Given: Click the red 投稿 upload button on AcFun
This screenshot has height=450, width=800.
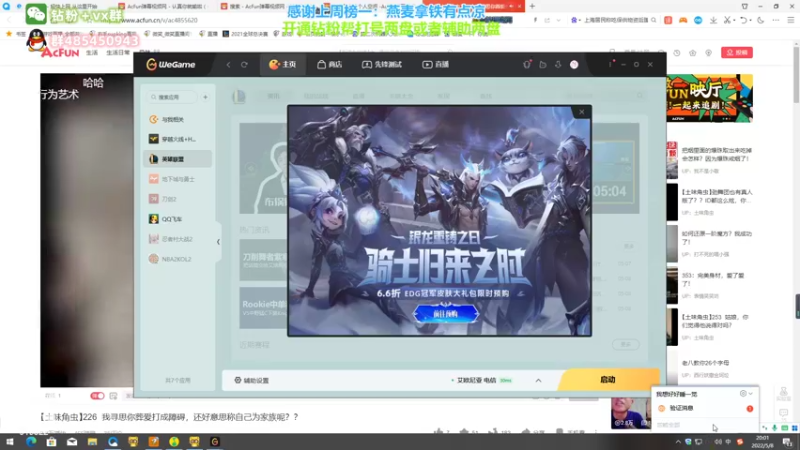Looking at the screenshot, I should (737, 53).
